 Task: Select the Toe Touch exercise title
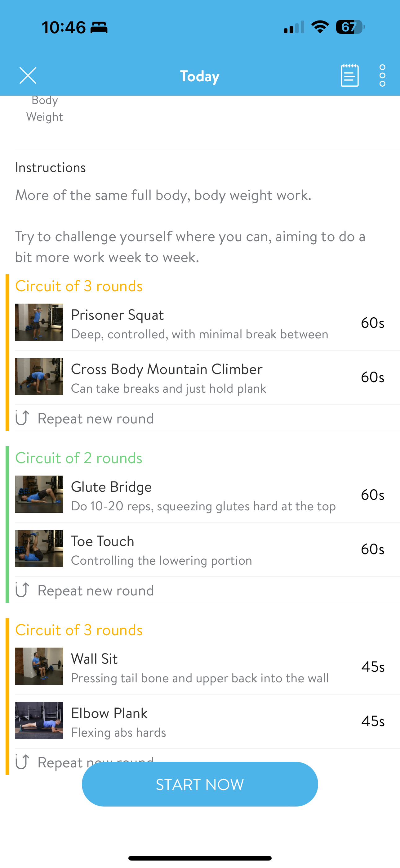tap(102, 541)
